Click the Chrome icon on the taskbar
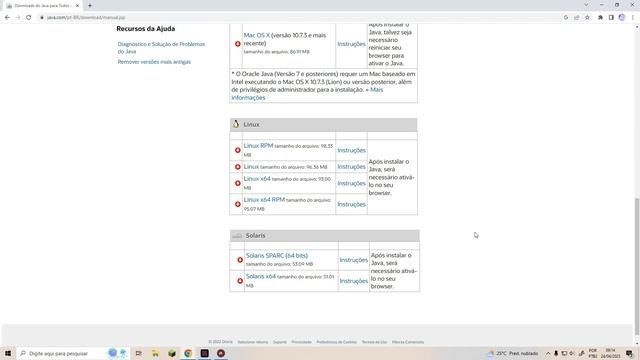The image size is (640, 360). [x=188, y=353]
